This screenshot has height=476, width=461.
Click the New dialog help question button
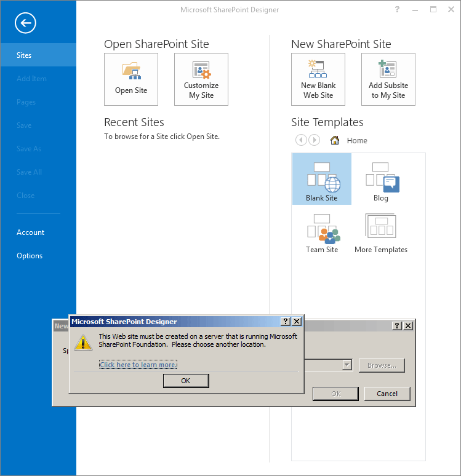tap(397, 326)
